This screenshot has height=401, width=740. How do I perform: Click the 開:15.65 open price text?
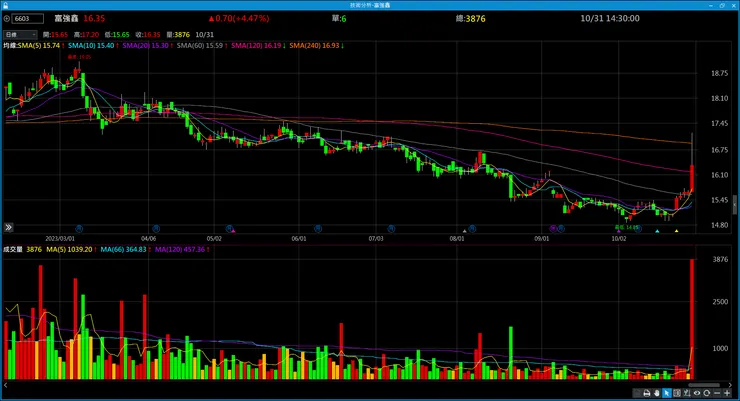pyautogui.click(x=55, y=35)
